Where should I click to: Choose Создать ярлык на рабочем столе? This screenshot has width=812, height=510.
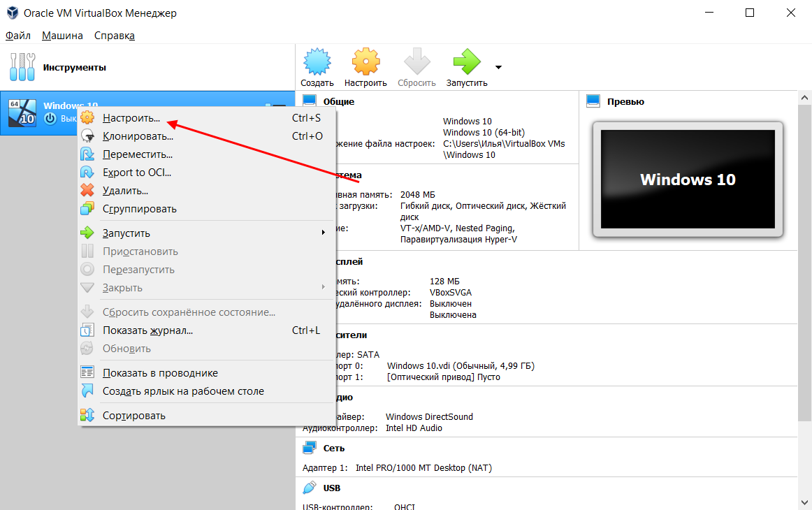183,391
